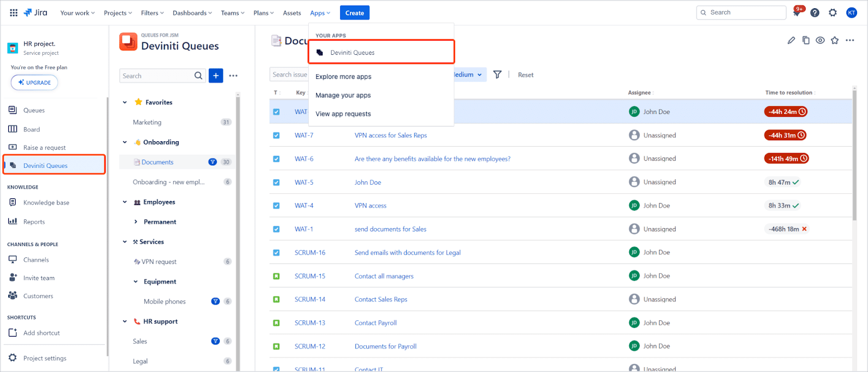Toggle the checkbox for WAT-6

pos(276,159)
